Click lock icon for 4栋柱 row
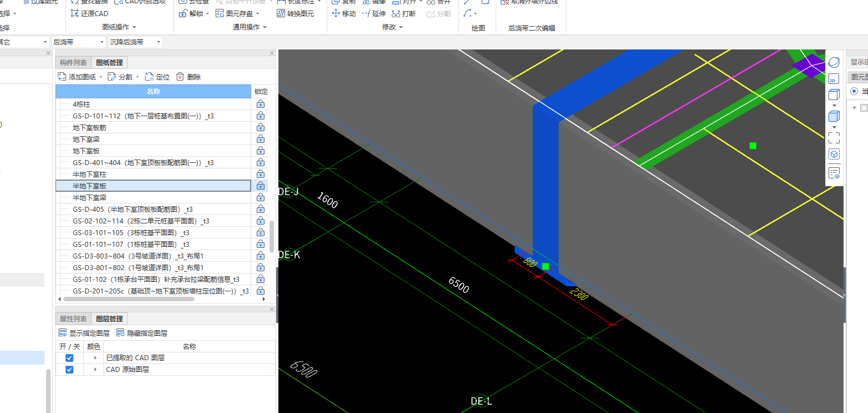868x413 pixels. pyautogui.click(x=260, y=104)
